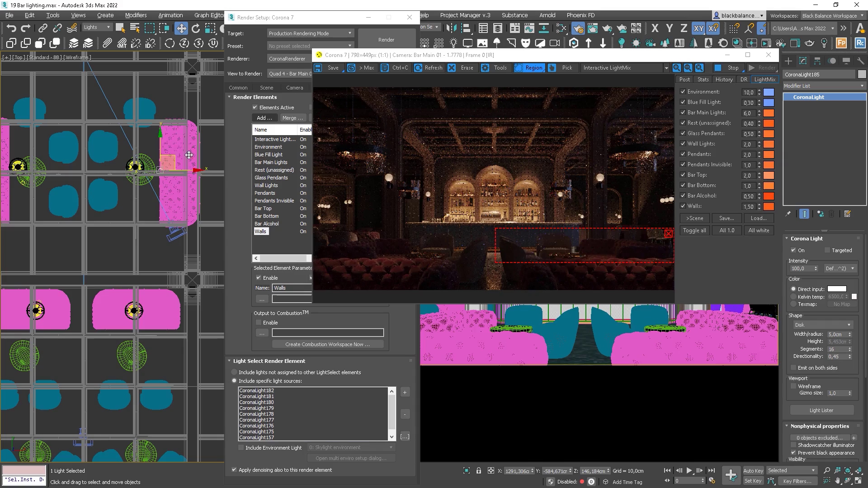Click the Light Lister button
Image resolution: width=868 pixels, height=488 pixels.
(821, 410)
